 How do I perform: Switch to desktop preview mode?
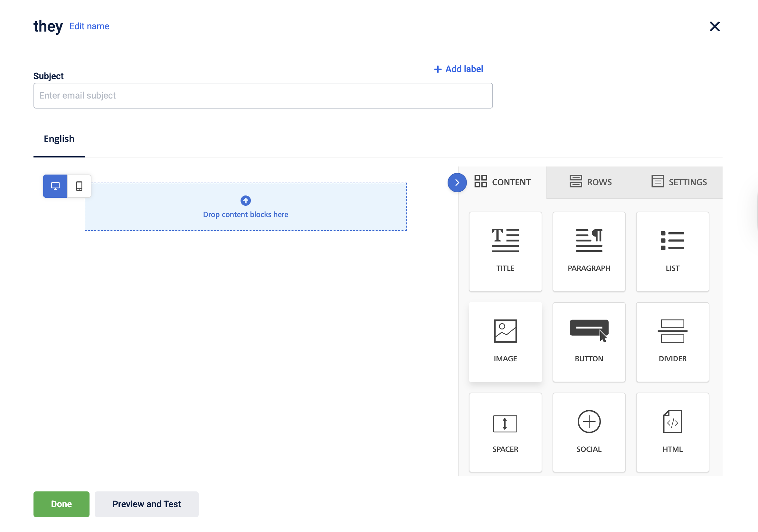coord(55,186)
